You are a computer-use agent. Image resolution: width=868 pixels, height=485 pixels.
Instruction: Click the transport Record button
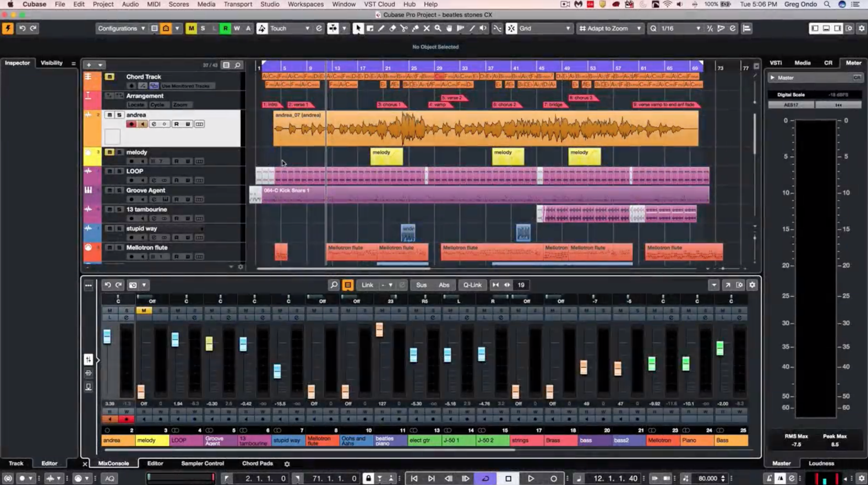(553, 478)
